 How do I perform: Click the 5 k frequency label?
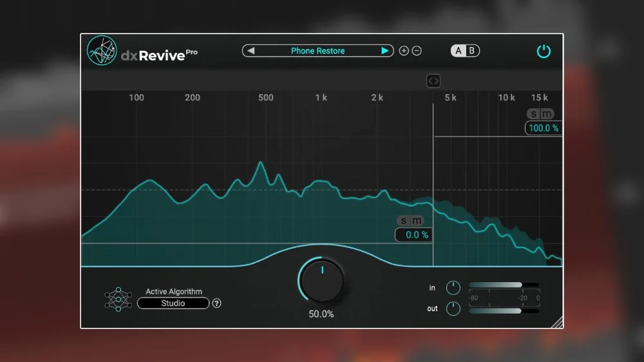451,97
